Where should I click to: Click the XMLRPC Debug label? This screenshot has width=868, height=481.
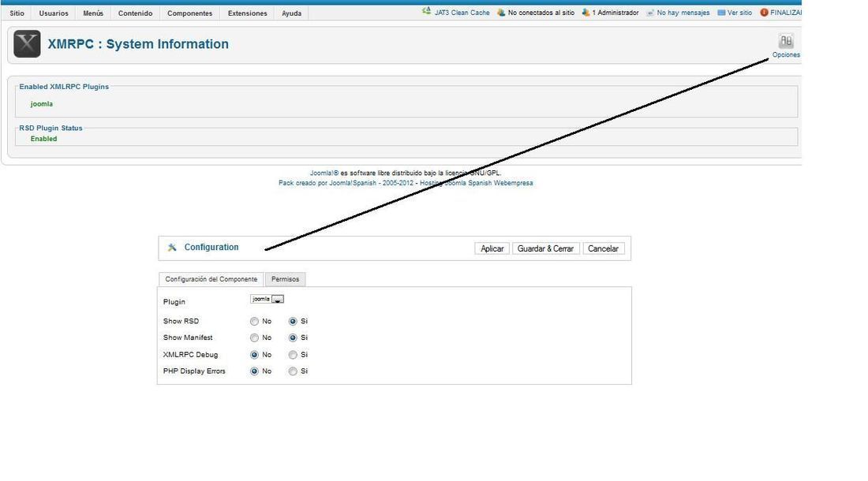click(x=190, y=355)
